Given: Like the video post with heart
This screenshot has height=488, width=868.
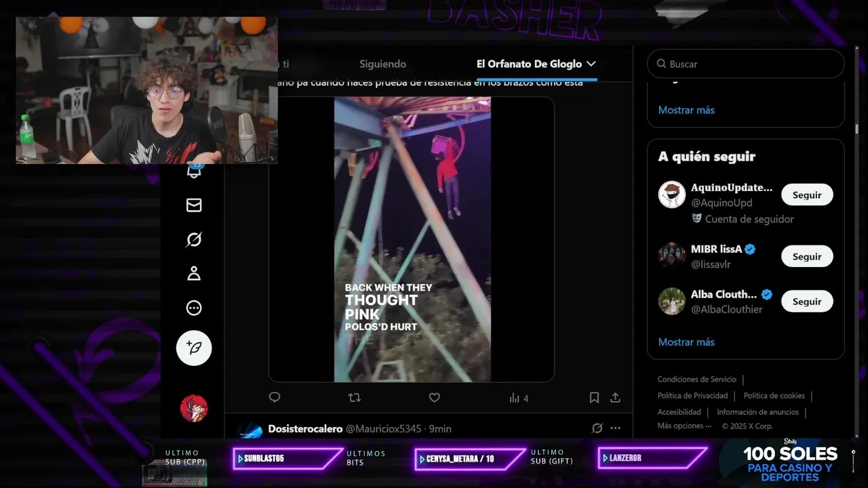Looking at the screenshot, I should point(435,398).
